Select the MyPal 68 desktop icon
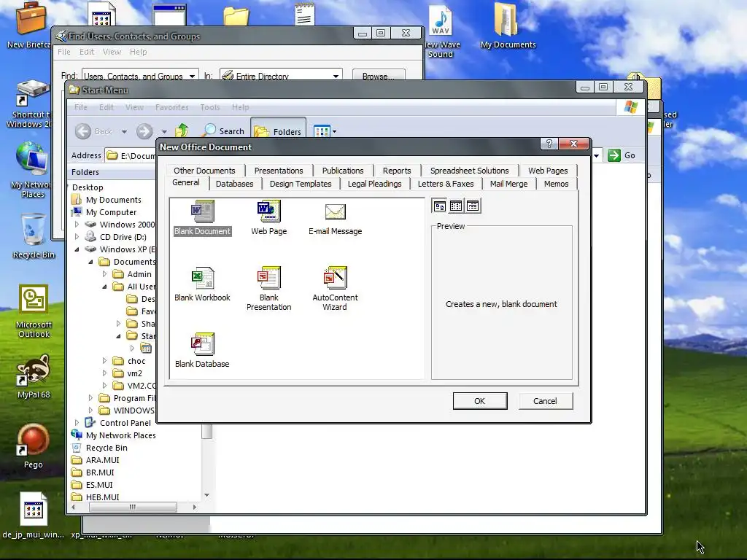The width and height of the screenshot is (747, 560). (34, 376)
